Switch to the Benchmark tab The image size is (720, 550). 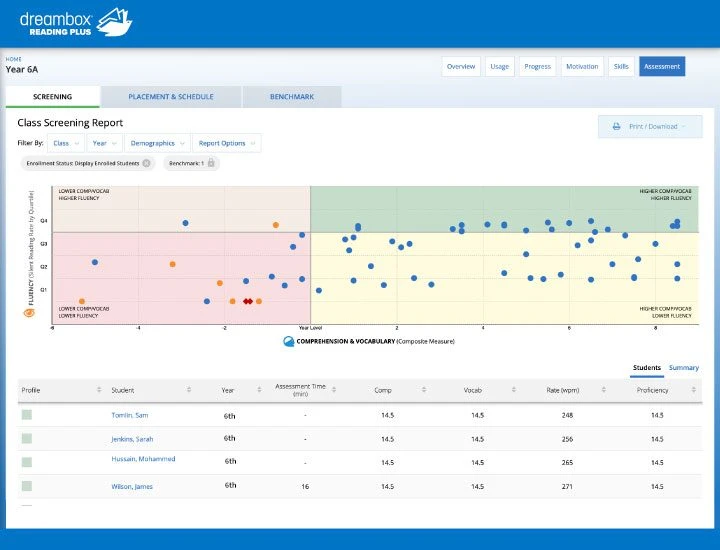(x=292, y=97)
